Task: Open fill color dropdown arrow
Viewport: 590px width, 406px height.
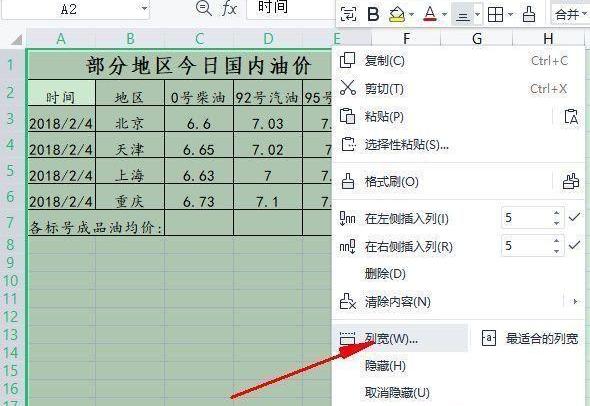Action: point(411,15)
